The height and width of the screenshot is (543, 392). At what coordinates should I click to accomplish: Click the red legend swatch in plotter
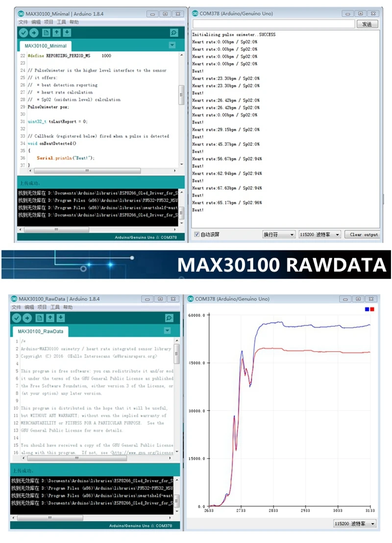pyautogui.click(x=372, y=309)
